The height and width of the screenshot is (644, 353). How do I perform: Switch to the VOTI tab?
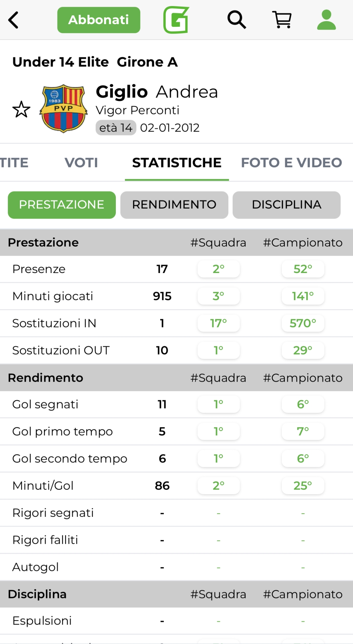pyautogui.click(x=81, y=163)
